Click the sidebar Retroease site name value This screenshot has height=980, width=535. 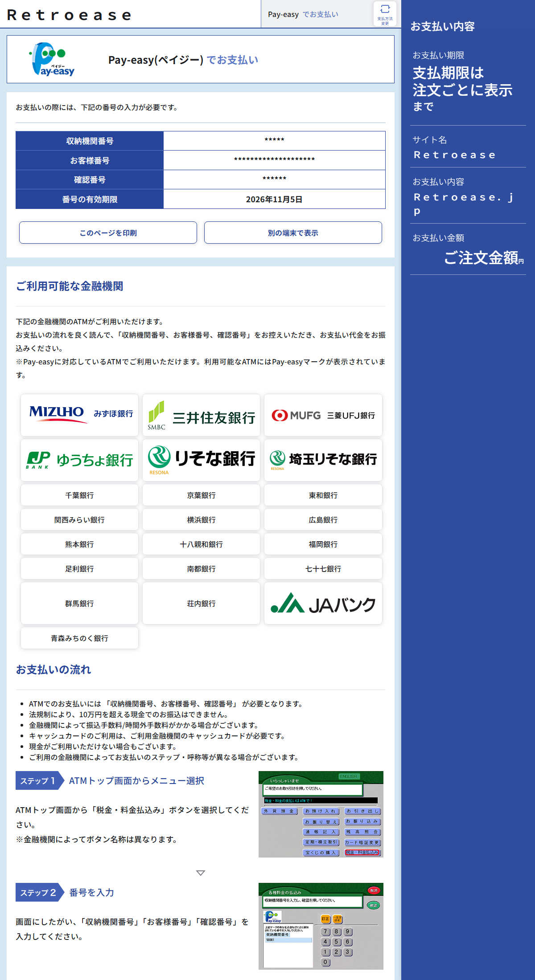(455, 155)
